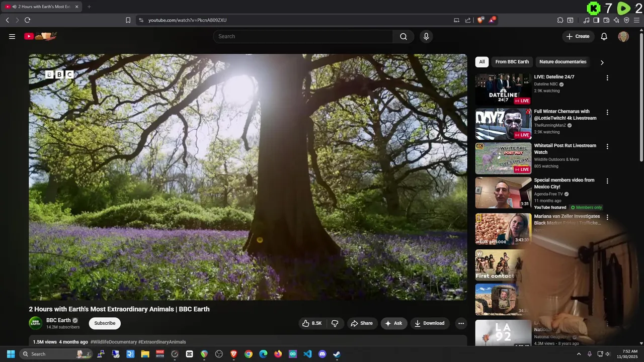Open a new browser tab
Image resolution: width=644 pixels, height=362 pixels.
(89, 7)
